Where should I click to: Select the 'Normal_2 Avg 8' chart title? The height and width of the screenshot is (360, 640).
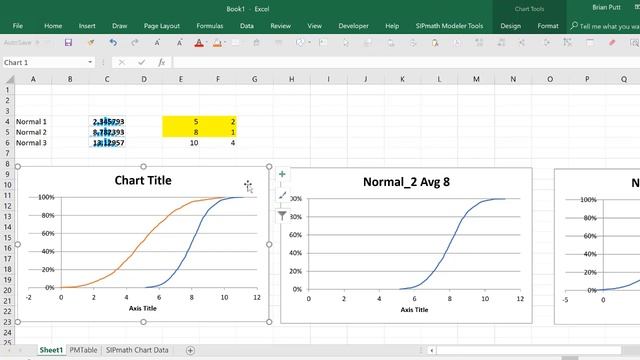point(406,182)
